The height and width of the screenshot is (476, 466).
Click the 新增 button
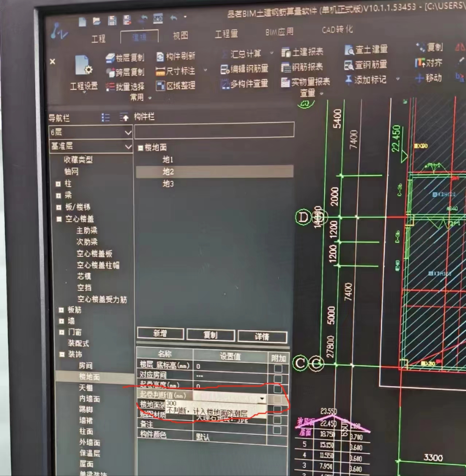pos(160,333)
